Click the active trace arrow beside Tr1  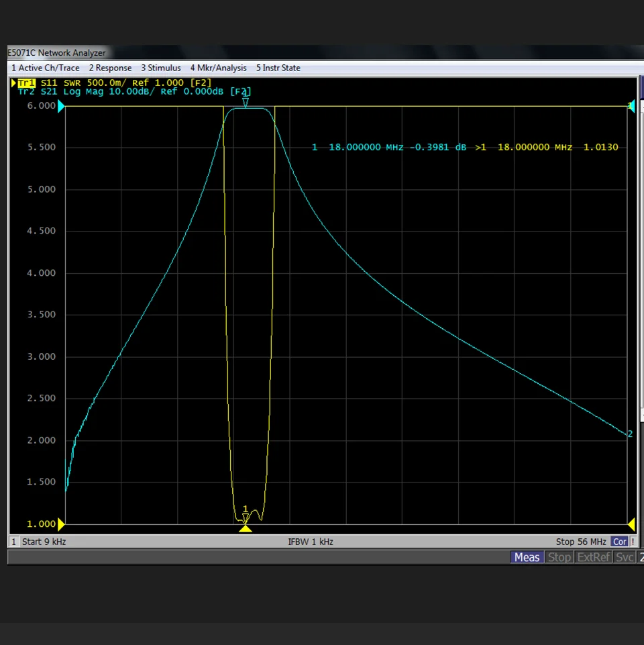click(x=13, y=83)
